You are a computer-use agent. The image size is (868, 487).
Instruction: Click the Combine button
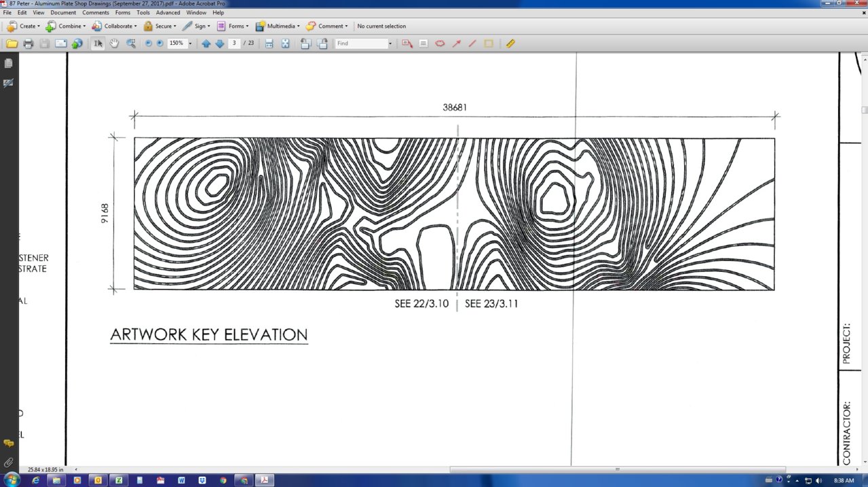point(66,26)
